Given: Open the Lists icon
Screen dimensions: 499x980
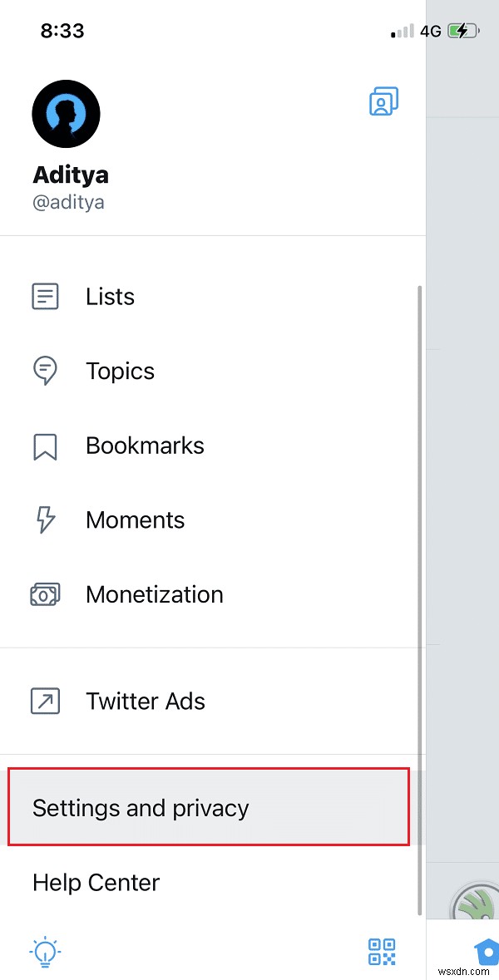Looking at the screenshot, I should pyautogui.click(x=45, y=296).
